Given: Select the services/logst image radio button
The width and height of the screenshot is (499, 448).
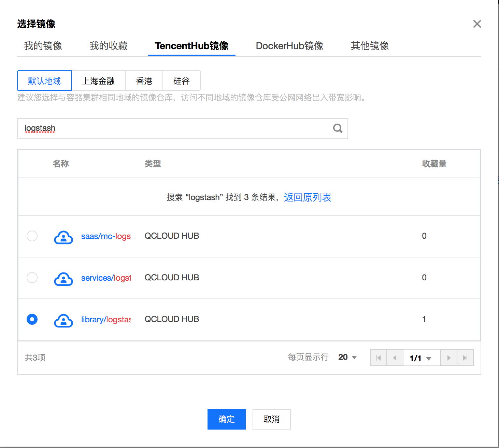Looking at the screenshot, I should (x=32, y=278).
